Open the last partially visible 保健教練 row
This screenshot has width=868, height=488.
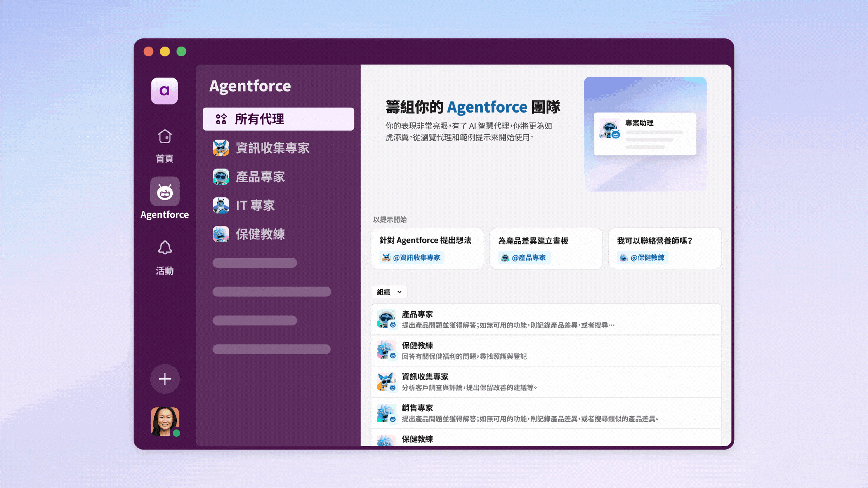(x=546, y=438)
